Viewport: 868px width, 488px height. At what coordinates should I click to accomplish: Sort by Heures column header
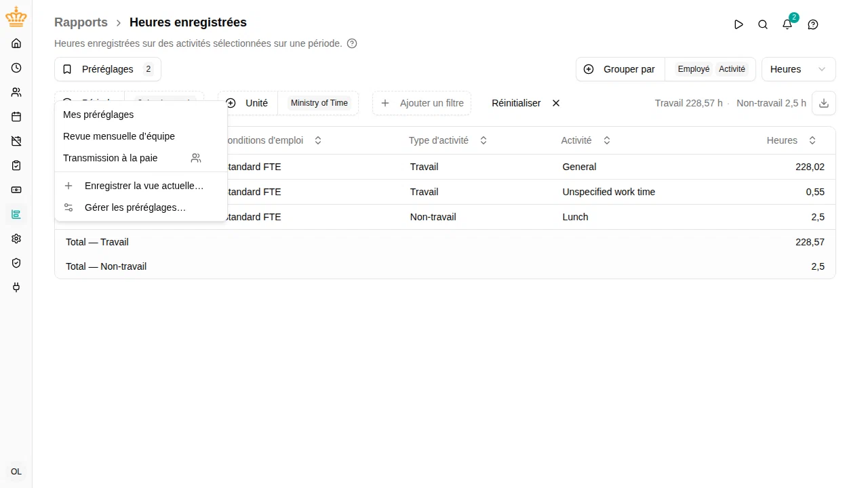[791, 140]
